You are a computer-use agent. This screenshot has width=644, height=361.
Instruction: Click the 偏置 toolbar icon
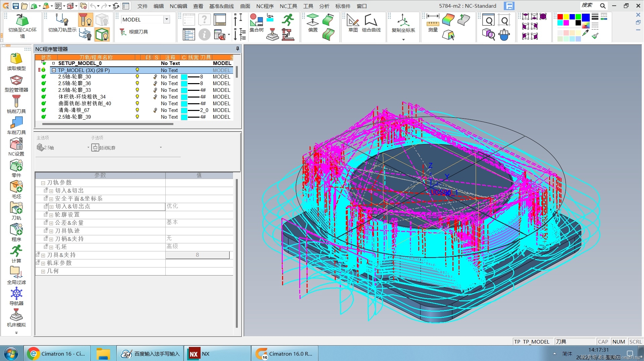(313, 20)
